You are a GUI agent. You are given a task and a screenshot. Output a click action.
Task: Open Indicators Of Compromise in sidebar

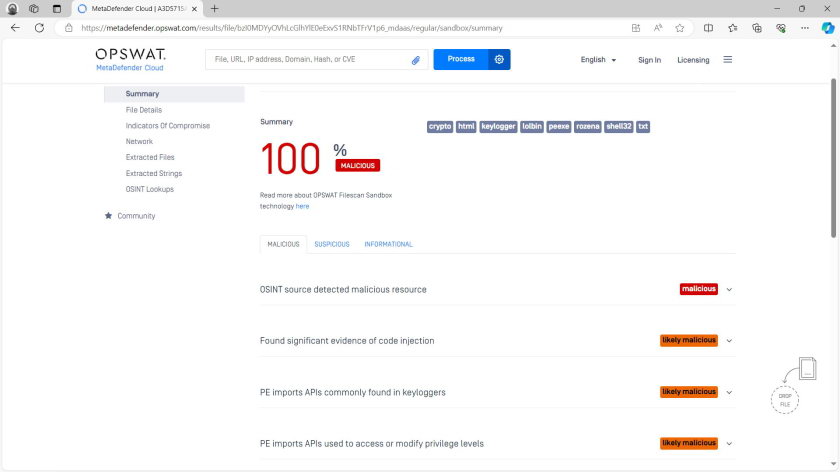tap(167, 126)
